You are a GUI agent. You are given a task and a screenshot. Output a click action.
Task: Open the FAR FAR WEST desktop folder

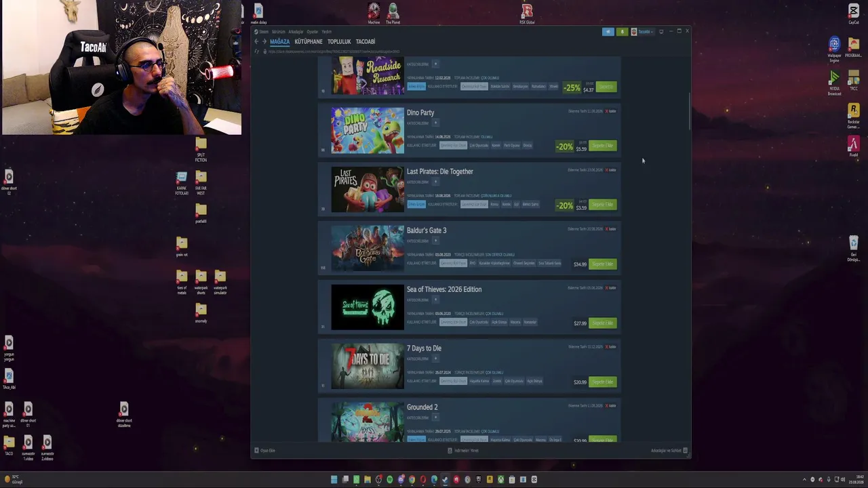coord(201,183)
